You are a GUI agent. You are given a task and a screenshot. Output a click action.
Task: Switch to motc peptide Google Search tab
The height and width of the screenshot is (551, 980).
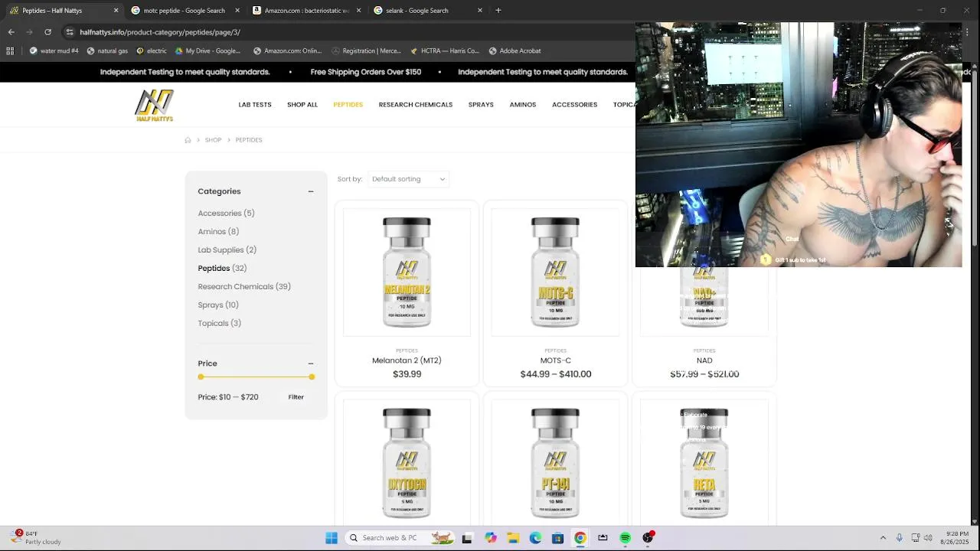(x=184, y=11)
